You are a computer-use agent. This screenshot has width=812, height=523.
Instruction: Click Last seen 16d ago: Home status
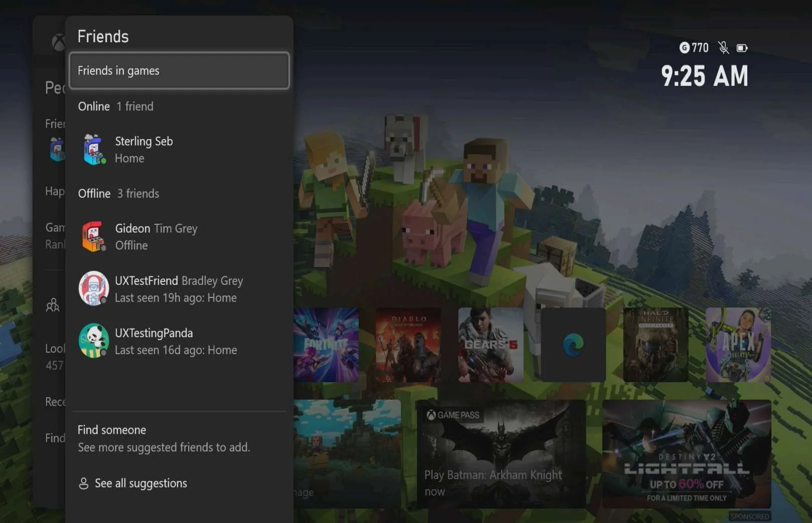[x=176, y=350]
